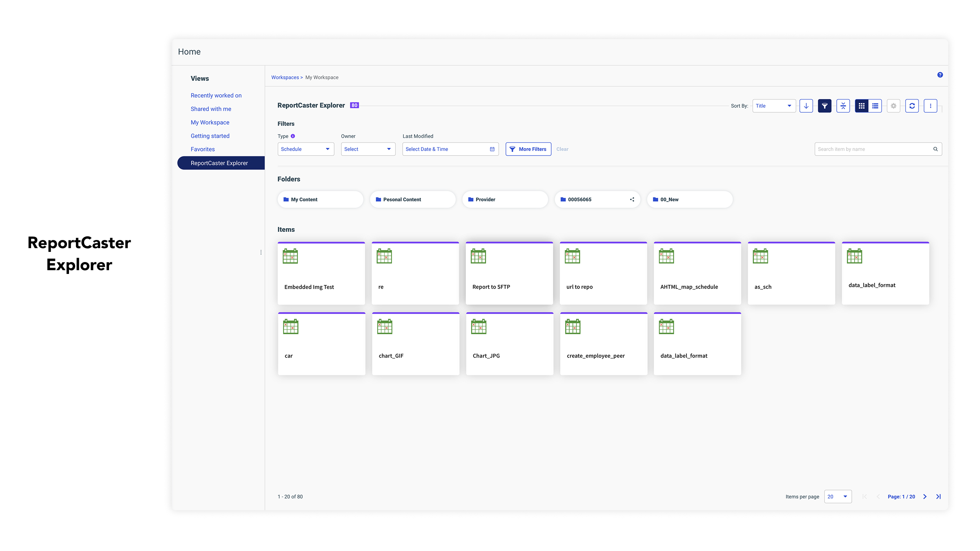
Task: Open the Favorites view in sidebar
Action: [203, 149]
